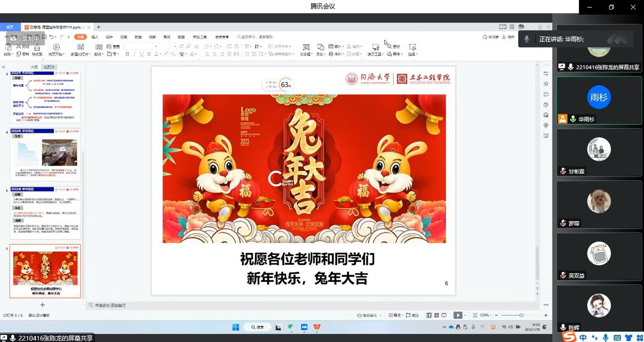The height and width of the screenshot is (342, 644).
Task: Click the Paste (粘贴) icon in WPS ribbon
Action: point(8,47)
